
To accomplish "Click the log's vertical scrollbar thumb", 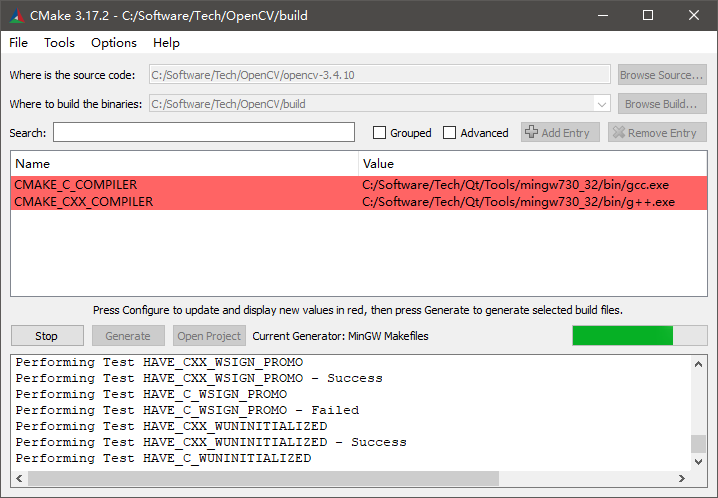I will (698, 444).
